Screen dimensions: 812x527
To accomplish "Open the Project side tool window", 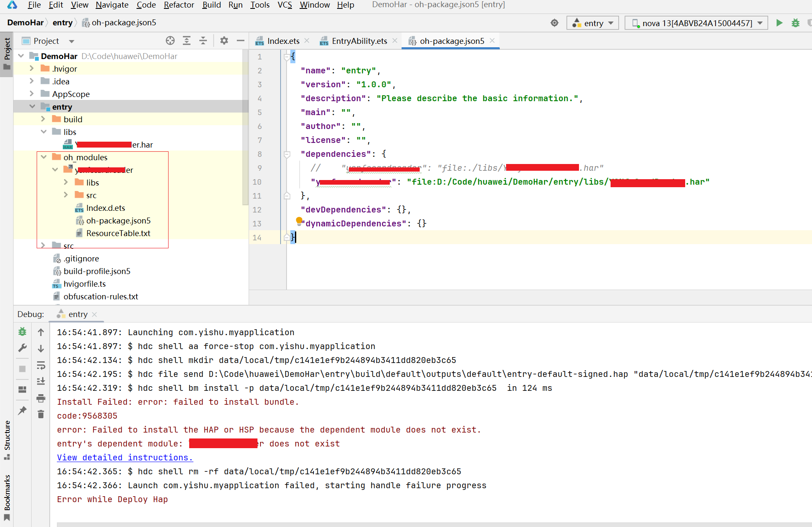I will pyautogui.click(x=7, y=54).
